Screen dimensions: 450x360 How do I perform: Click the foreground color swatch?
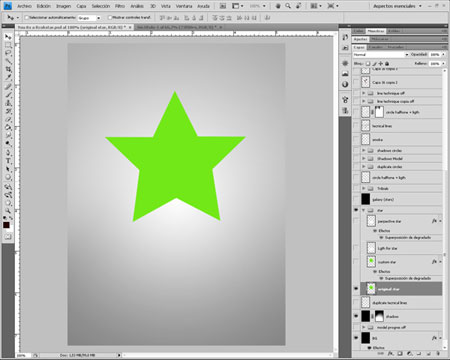tap(6, 225)
